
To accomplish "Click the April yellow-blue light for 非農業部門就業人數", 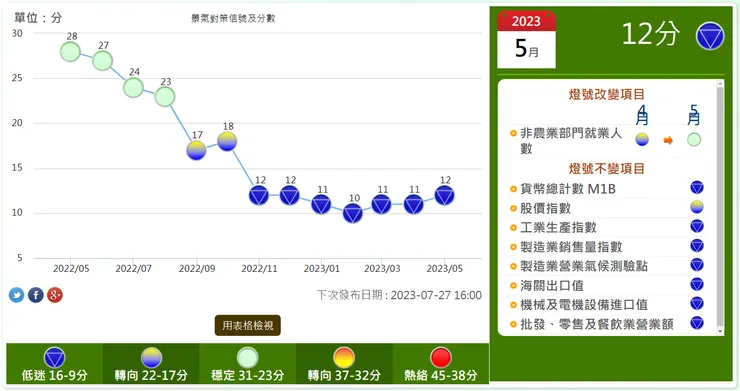I will click(642, 139).
